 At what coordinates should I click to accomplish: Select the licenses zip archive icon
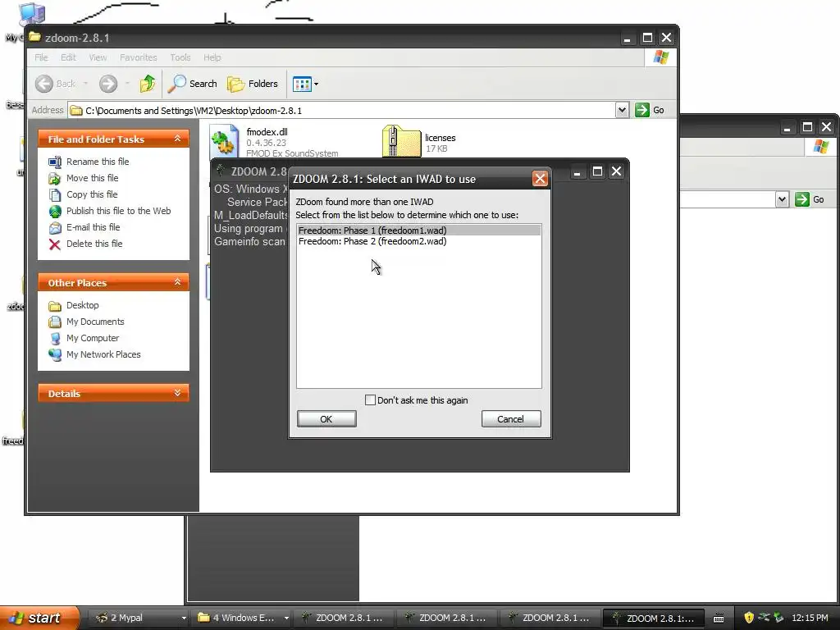pyautogui.click(x=401, y=141)
